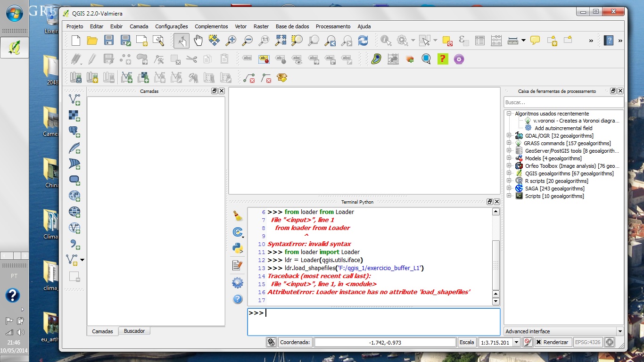Switch to the Buscador tab
644x362 pixels.
(134, 331)
